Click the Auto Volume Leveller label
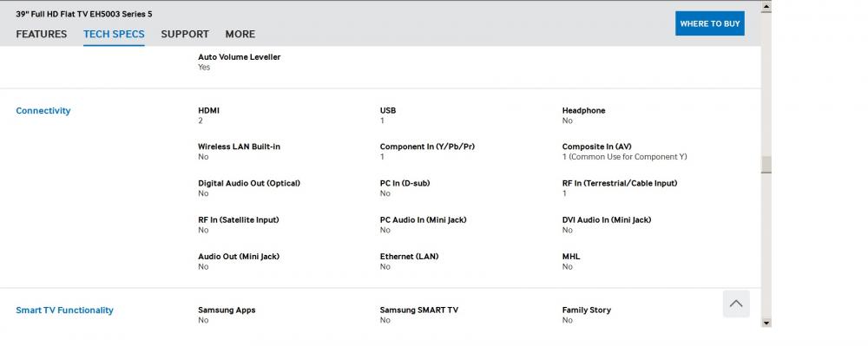This screenshot has width=868, height=346. tap(240, 57)
